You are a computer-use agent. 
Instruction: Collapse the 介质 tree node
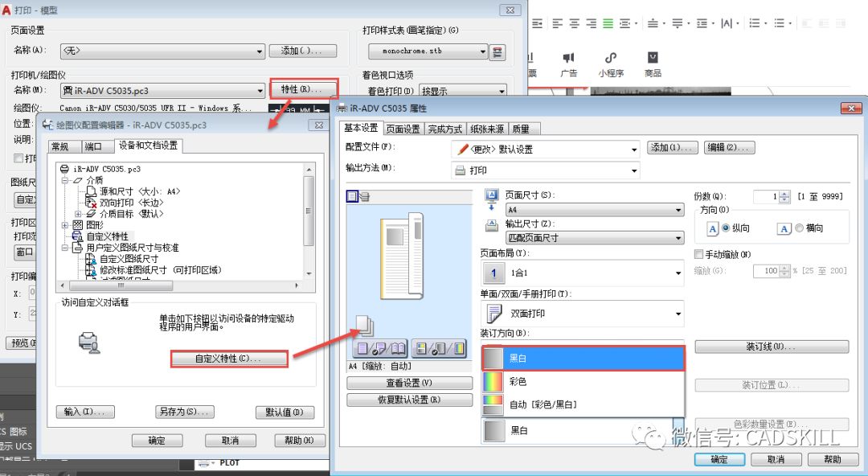[65, 181]
